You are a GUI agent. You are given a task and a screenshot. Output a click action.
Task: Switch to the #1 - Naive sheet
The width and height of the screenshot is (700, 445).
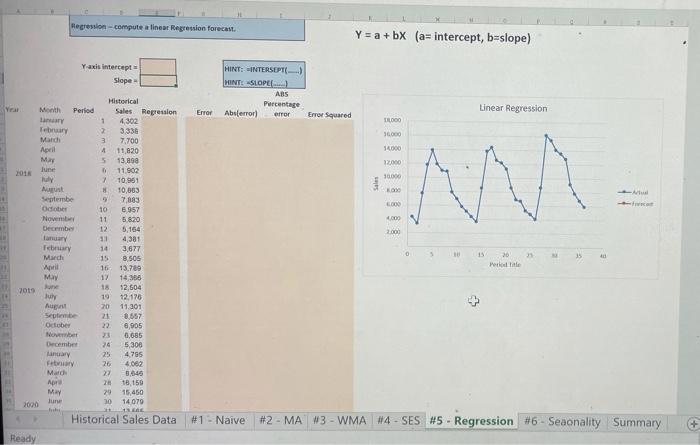[218, 420]
